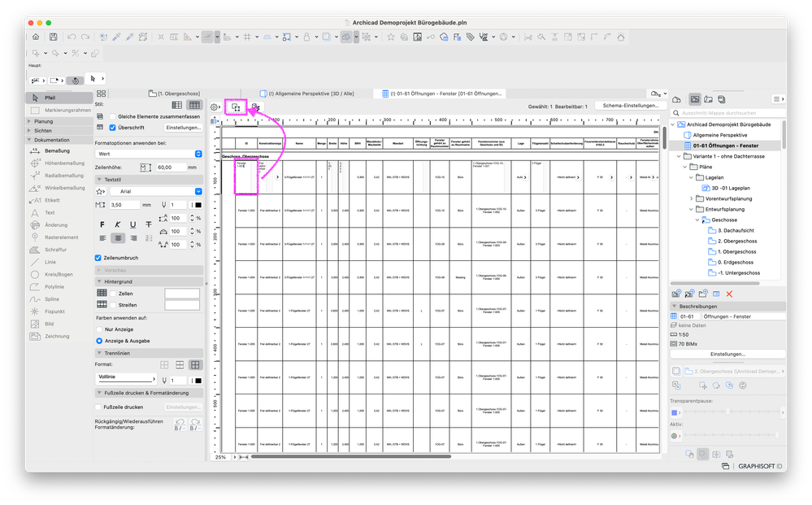Open the schedule gear options icon
Screen dimensions: 812x505
pos(214,107)
